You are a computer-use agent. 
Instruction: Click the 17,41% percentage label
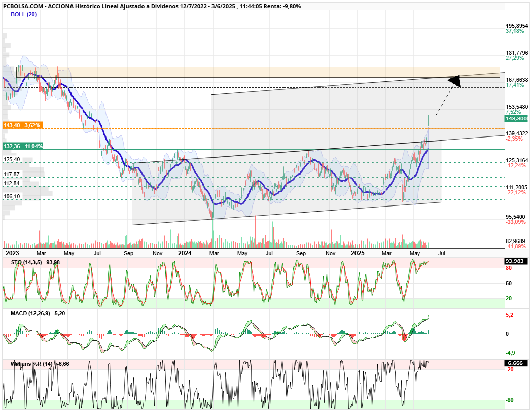point(515,85)
